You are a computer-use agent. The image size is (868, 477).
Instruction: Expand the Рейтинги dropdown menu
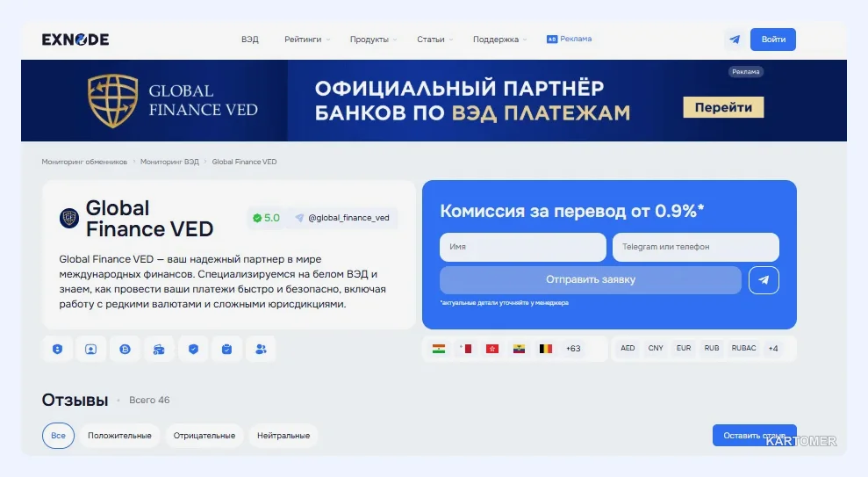coord(307,40)
